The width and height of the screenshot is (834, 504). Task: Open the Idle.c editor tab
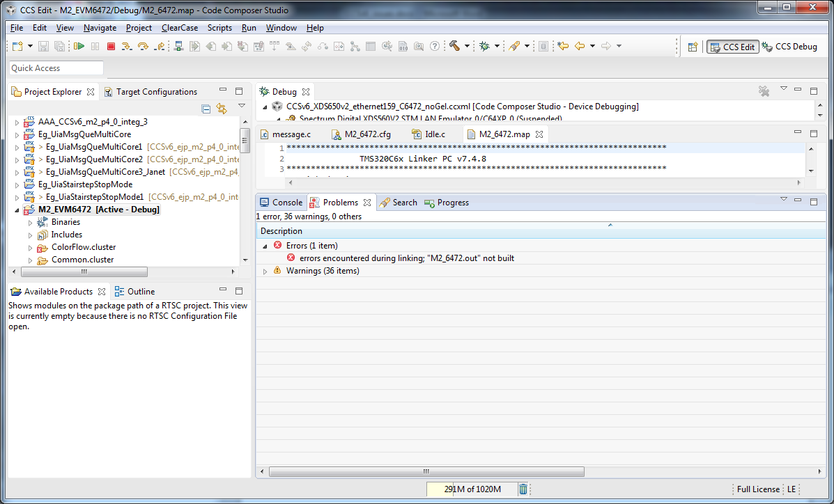click(429, 134)
